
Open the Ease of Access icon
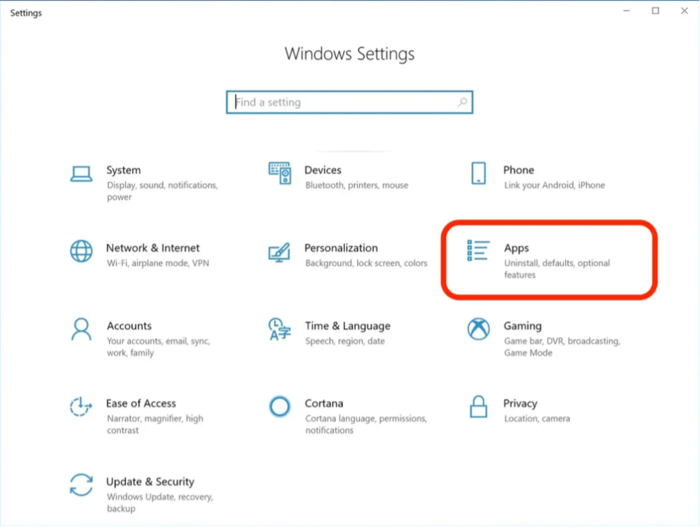tap(81, 407)
